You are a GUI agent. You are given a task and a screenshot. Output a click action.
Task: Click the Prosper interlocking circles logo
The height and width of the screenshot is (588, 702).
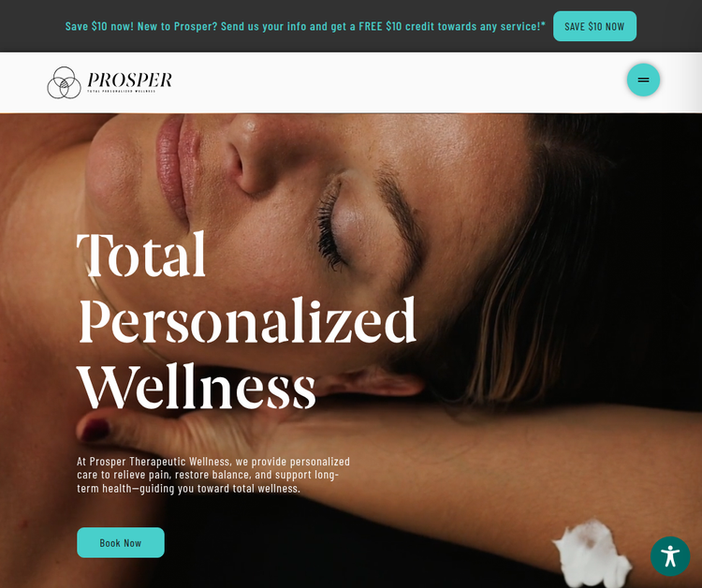64,82
